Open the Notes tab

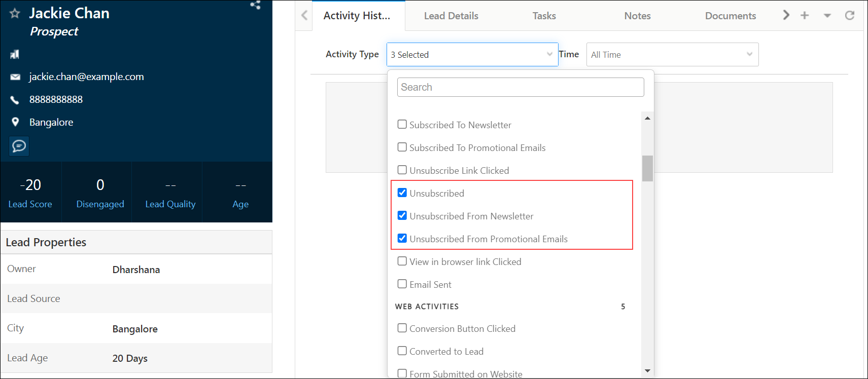tap(637, 16)
